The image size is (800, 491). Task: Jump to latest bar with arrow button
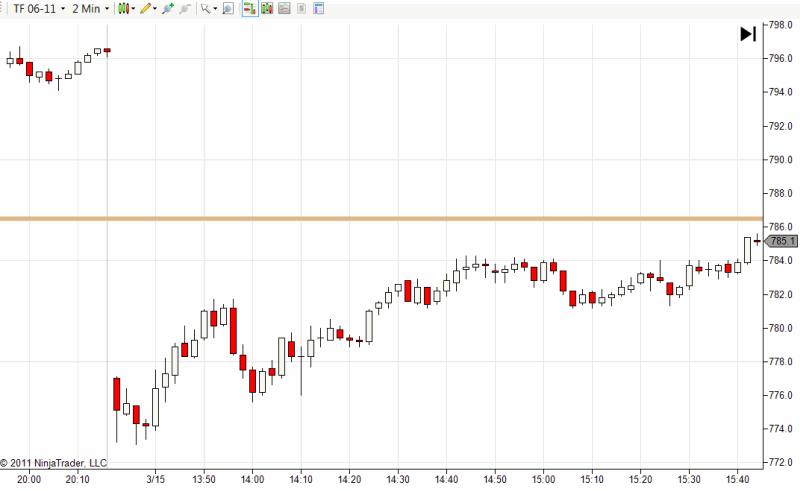click(748, 34)
